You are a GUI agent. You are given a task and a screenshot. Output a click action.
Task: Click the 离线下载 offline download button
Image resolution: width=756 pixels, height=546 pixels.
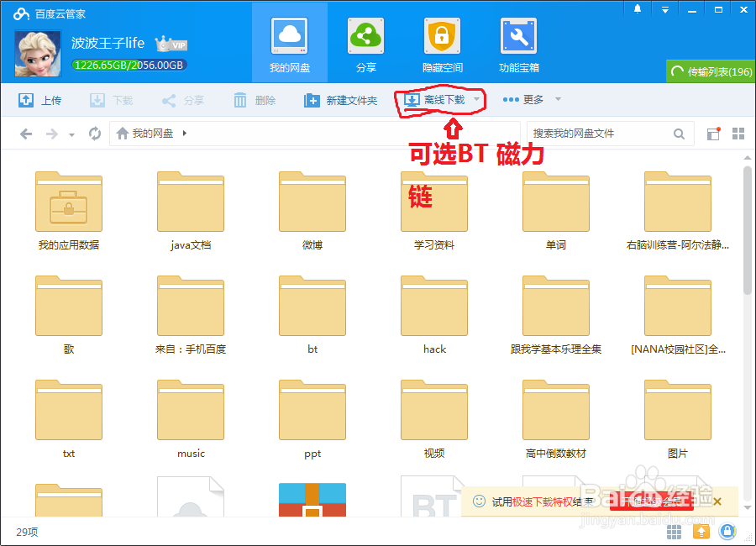[435, 100]
